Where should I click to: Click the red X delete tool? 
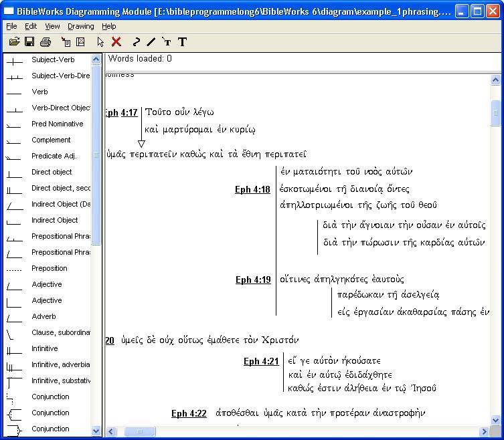116,41
